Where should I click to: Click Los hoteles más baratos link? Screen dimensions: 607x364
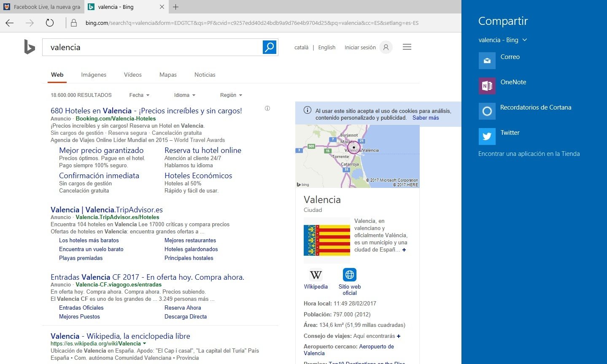click(89, 241)
